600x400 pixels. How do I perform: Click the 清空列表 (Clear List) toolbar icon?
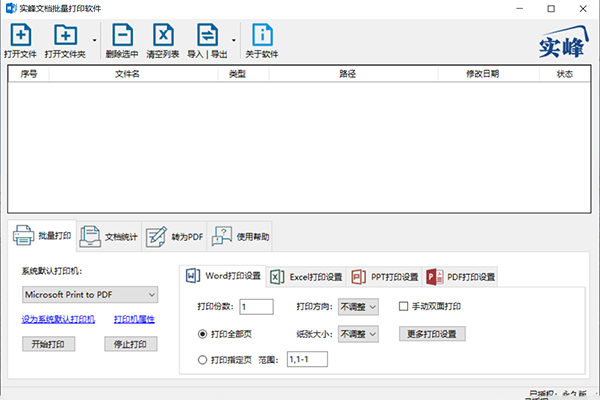162,36
